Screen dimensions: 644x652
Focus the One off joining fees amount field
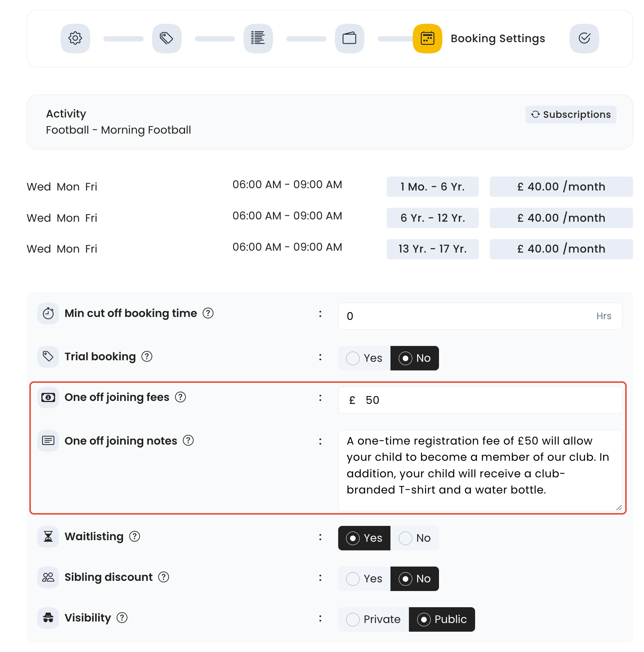(480, 400)
